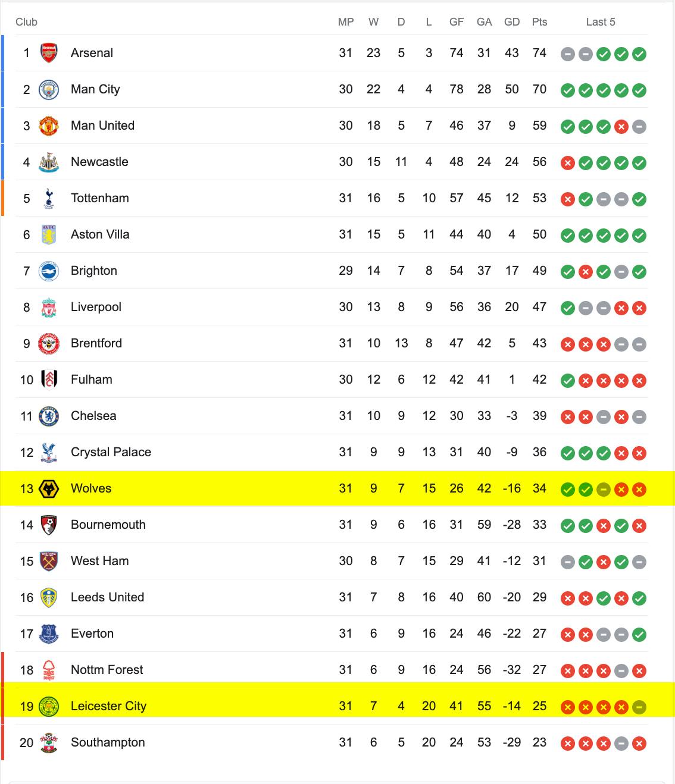
Task: Click the Tottenham cockerel crest
Action: tap(49, 198)
